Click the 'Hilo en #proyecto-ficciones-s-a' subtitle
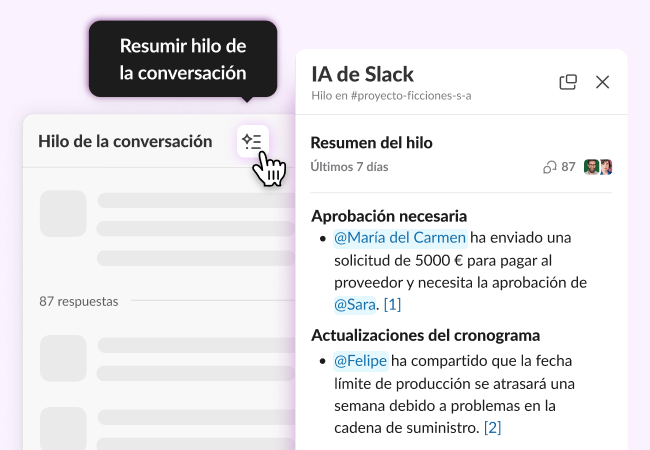The height and width of the screenshot is (450, 650). [391, 96]
